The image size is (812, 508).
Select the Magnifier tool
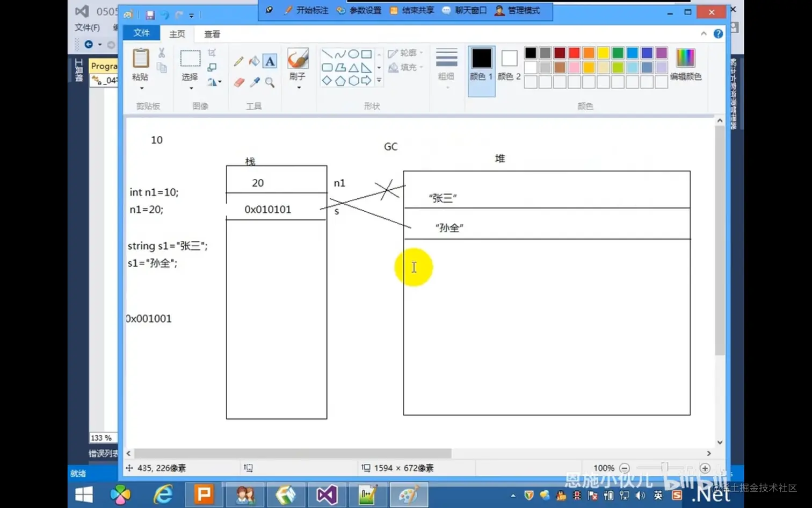270,82
